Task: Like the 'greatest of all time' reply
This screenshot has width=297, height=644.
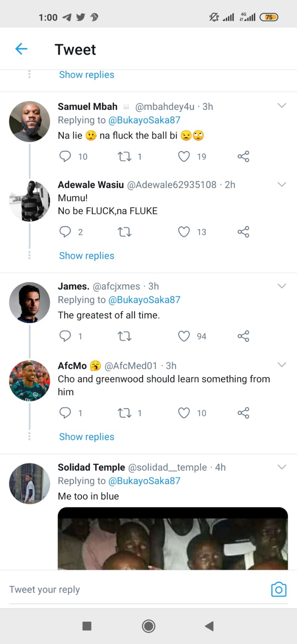Action: coord(184,336)
